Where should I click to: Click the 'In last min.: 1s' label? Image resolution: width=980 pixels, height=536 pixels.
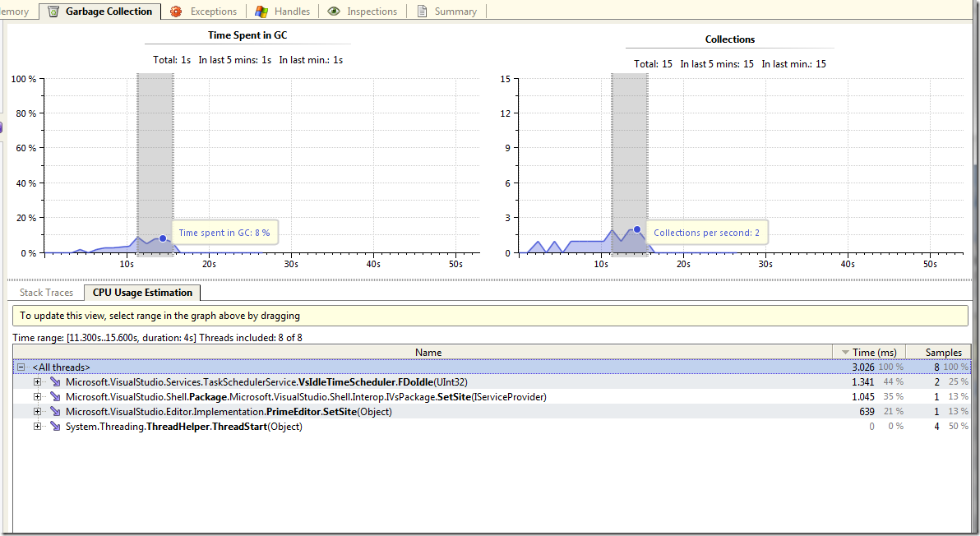311,60
